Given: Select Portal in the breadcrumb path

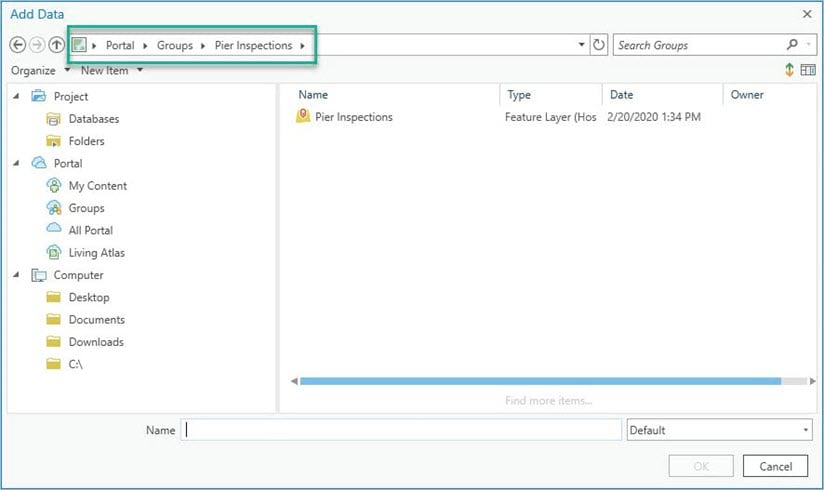Looking at the screenshot, I should (x=120, y=45).
